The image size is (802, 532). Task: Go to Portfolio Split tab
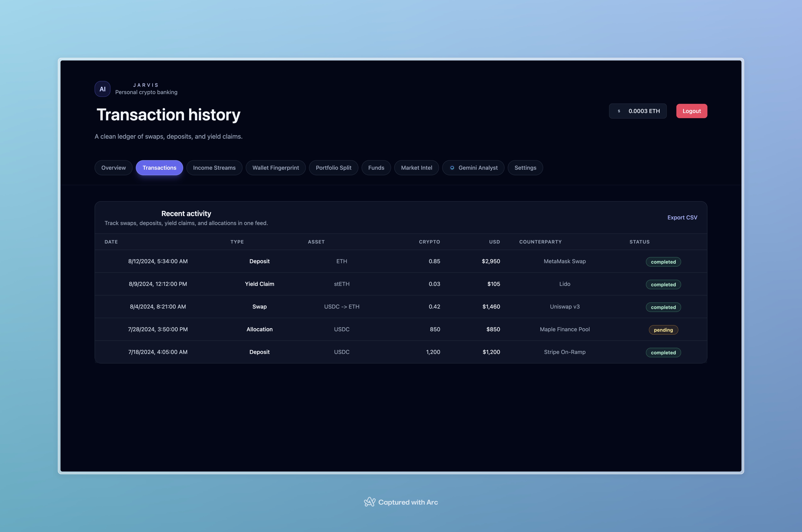pyautogui.click(x=333, y=168)
